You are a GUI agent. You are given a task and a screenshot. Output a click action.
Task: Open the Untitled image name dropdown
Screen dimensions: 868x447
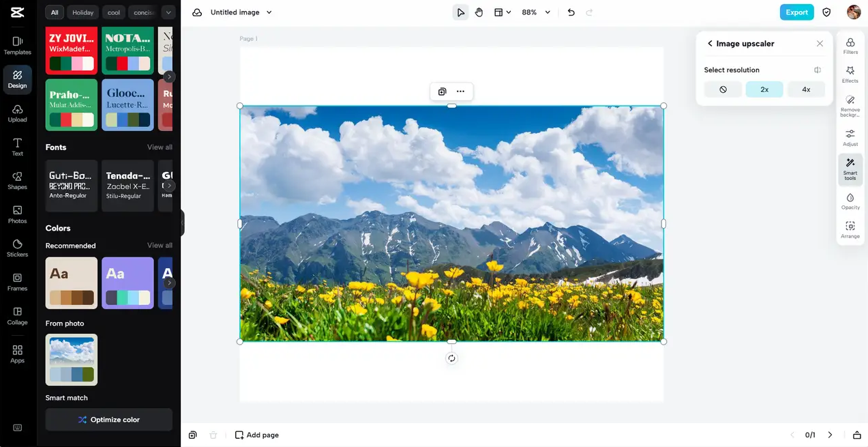click(269, 12)
